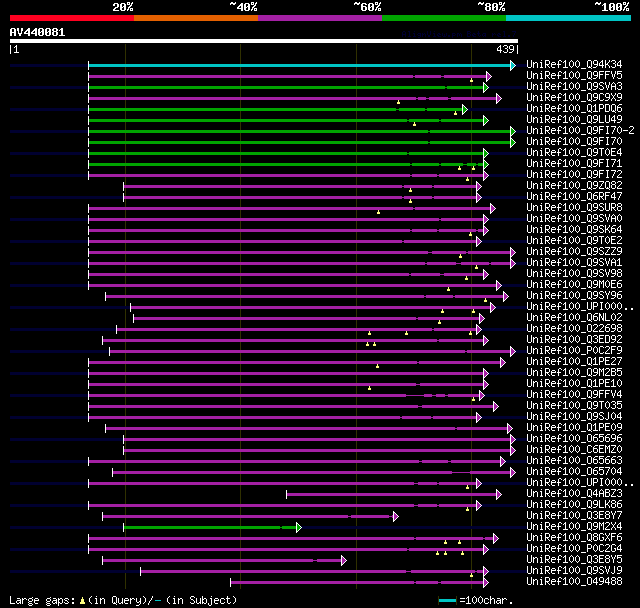
Task: Select the UniRef100_Q9FI70-2 label
Action: click(x=580, y=130)
